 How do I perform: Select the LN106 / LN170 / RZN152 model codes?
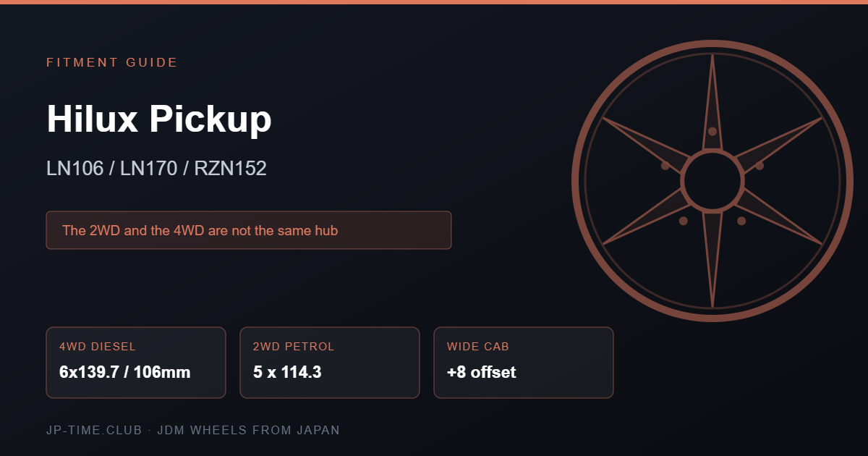(156, 169)
